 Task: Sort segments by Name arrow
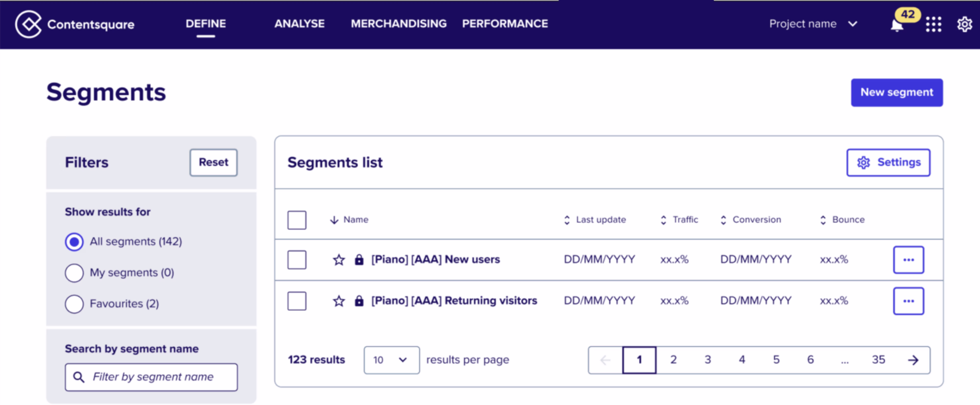click(334, 220)
